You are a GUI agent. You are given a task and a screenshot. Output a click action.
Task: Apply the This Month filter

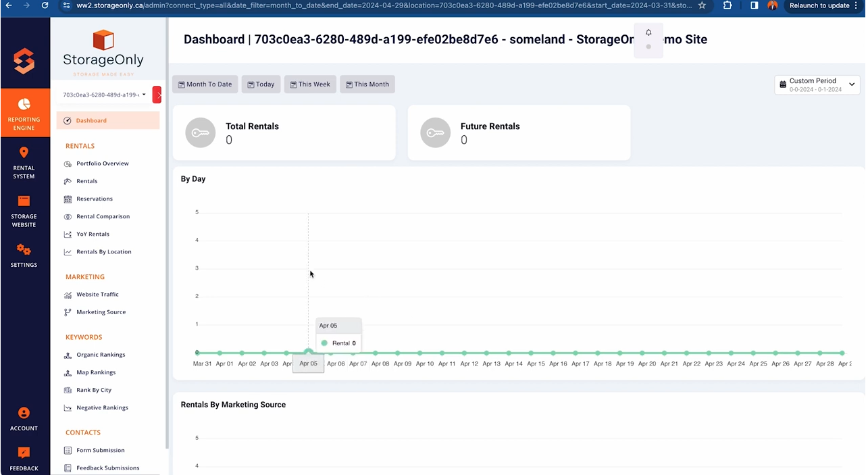point(367,84)
